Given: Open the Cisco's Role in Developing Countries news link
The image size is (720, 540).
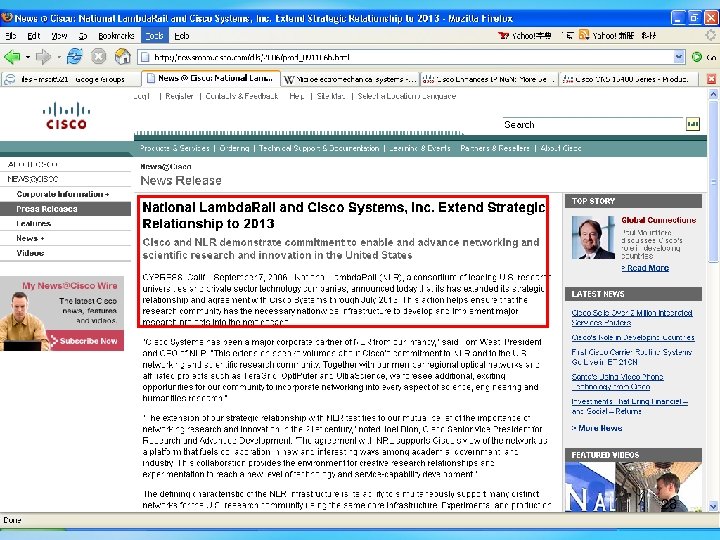Looking at the screenshot, I should [x=633, y=338].
